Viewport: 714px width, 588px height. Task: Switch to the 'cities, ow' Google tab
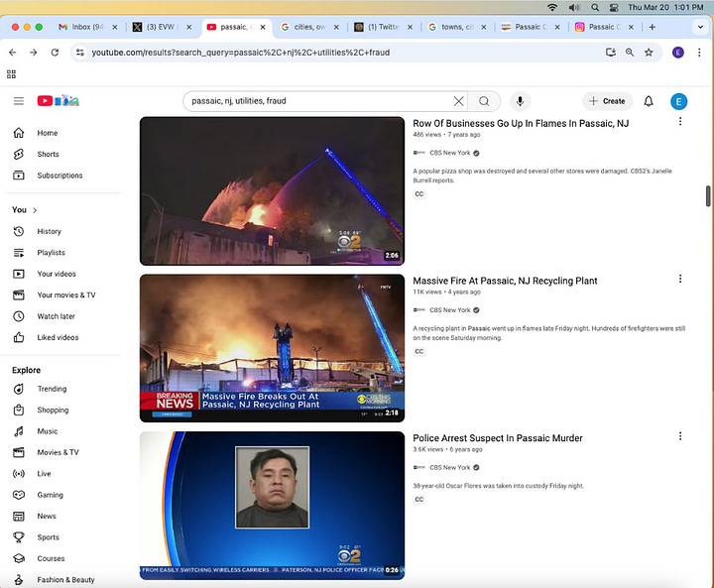click(x=309, y=27)
